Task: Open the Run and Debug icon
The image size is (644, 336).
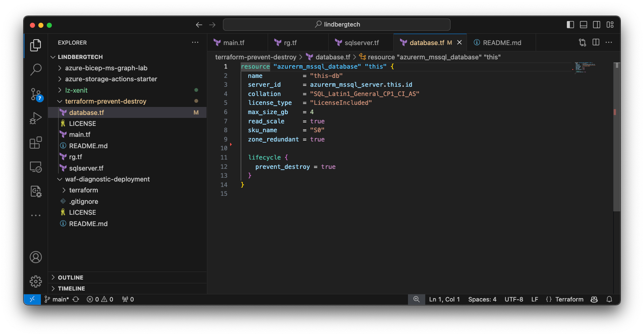Action: click(35, 118)
